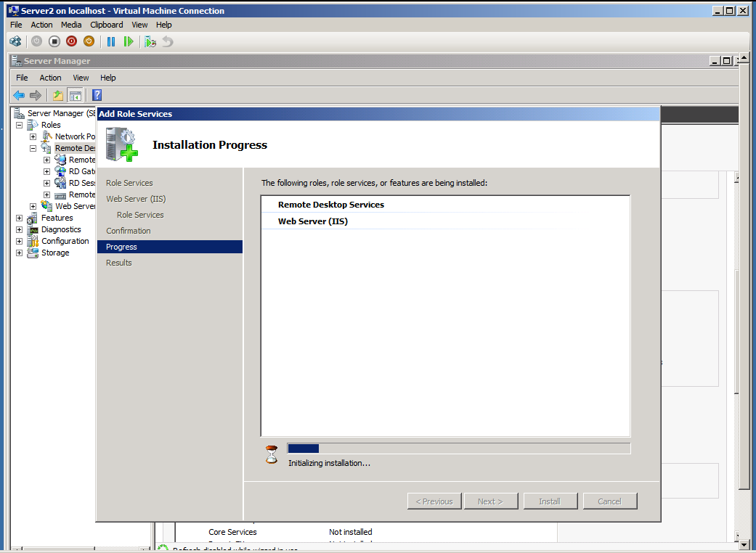
Task: Select the Progress step in wizard sidebar
Action: click(170, 247)
